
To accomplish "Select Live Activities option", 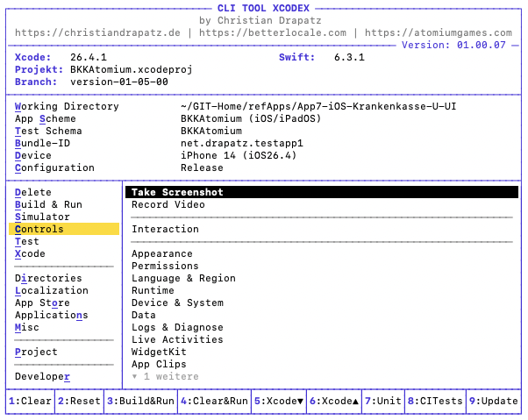I will coord(177,339).
